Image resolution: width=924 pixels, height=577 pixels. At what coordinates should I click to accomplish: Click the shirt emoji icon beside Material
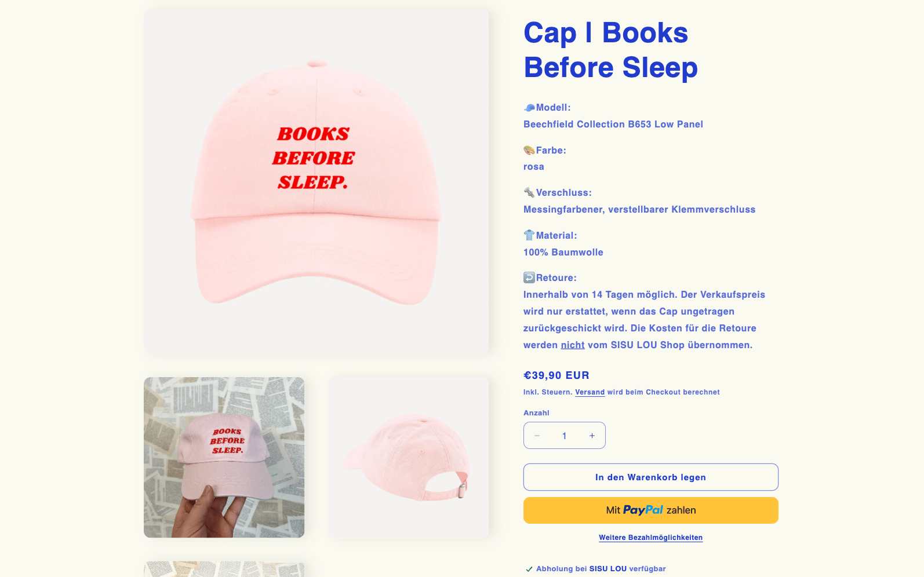[x=529, y=235]
